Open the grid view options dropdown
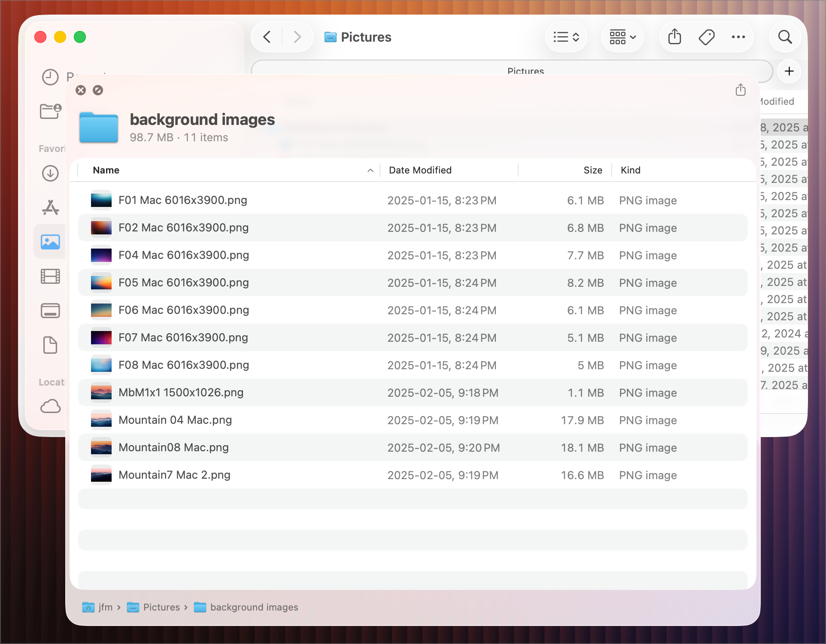The width and height of the screenshot is (826, 644). point(622,37)
